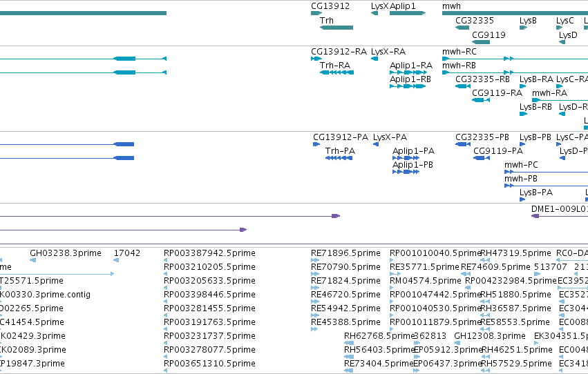
Task: Click the RP001047442.5prime EST label
Action: coord(435,295)
